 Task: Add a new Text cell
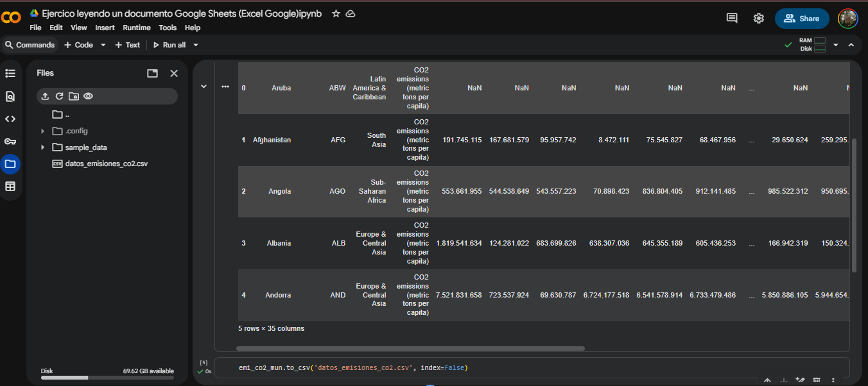click(127, 45)
